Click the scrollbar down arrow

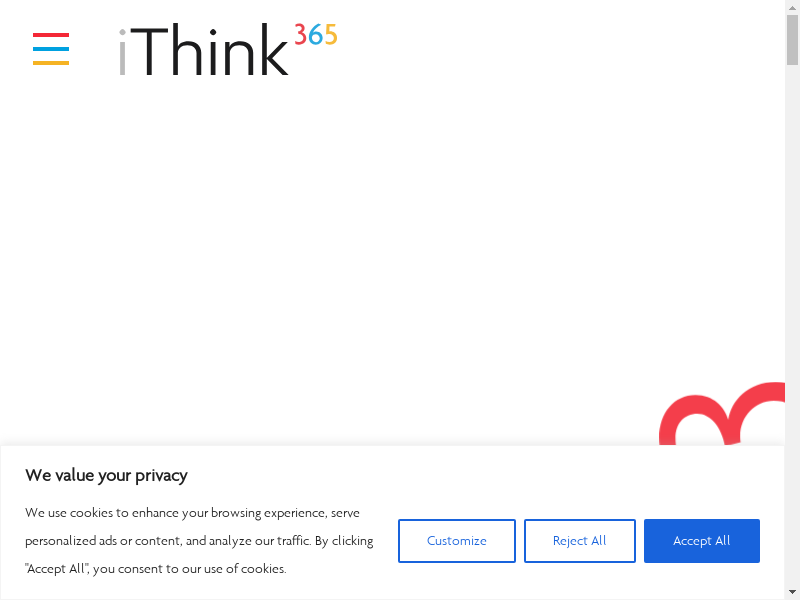[792, 592]
